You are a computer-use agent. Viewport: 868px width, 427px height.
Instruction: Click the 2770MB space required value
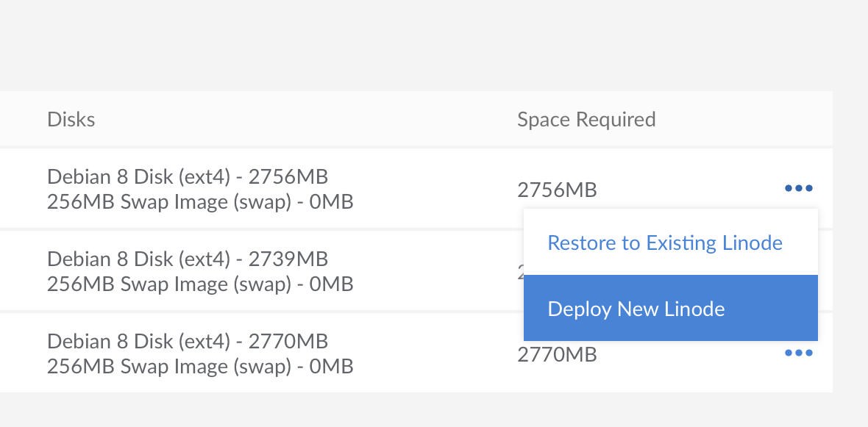click(x=557, y=356)
